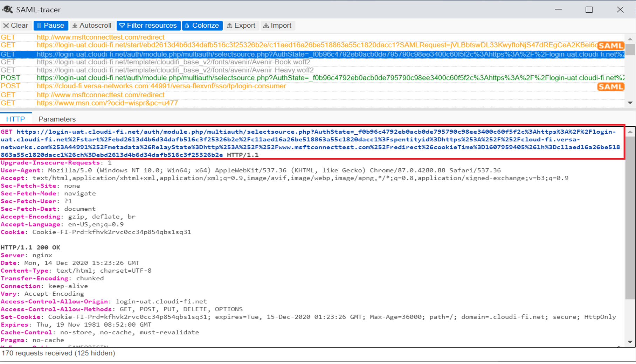The image size is (636, 364).
Task: Toggle Pause to resume request capturing
Action: (50, 25)
